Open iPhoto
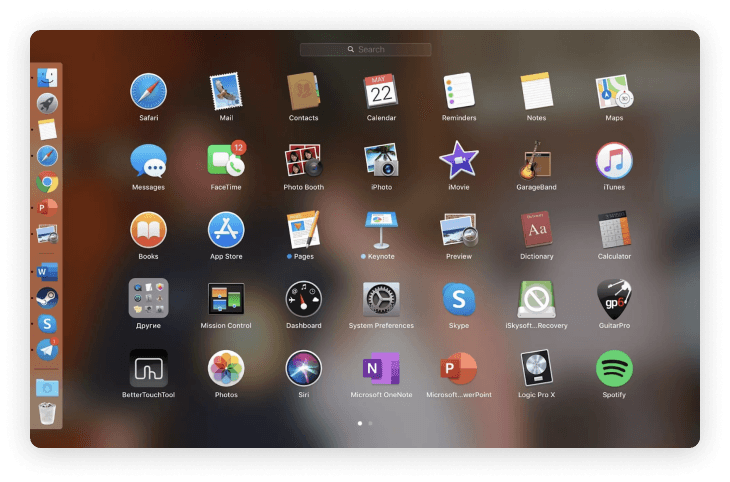This screenshot has width=730, height=482. coord(381,161)
